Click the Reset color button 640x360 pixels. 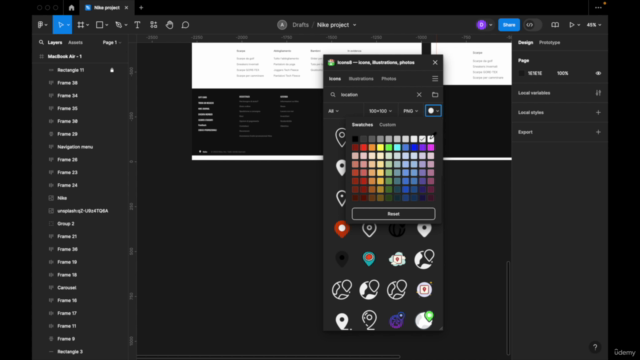[x=393, y=214]
